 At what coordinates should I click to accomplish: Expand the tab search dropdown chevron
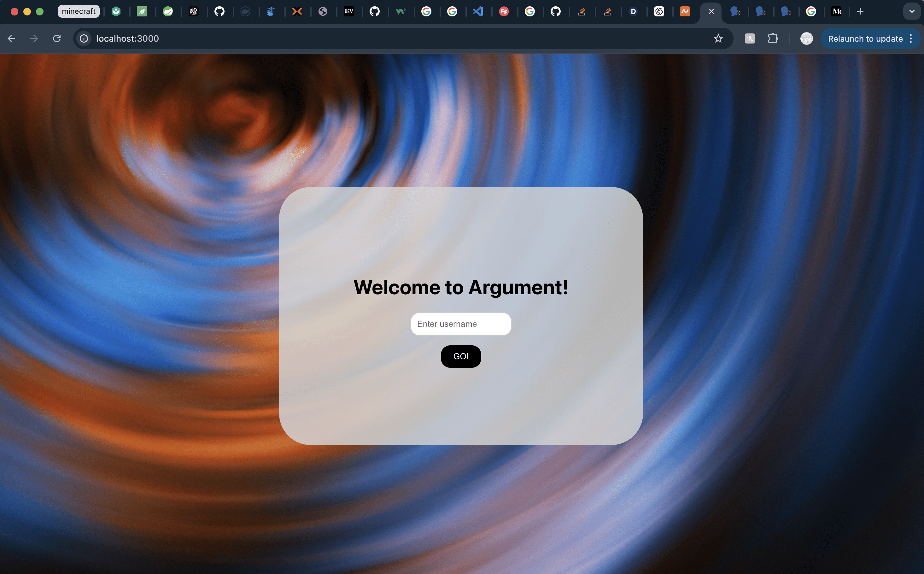[911, 11]
